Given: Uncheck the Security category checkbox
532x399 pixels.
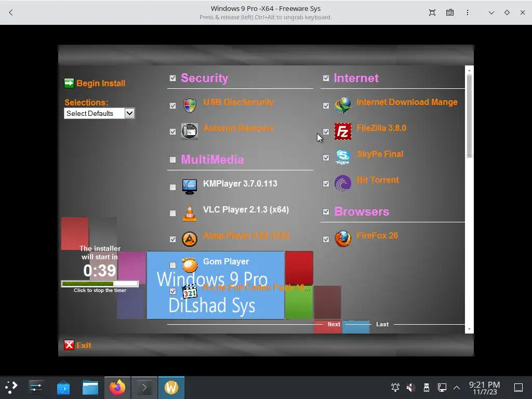Looking at the screenshot, I should pyautogui.click(x=172, y=78).
